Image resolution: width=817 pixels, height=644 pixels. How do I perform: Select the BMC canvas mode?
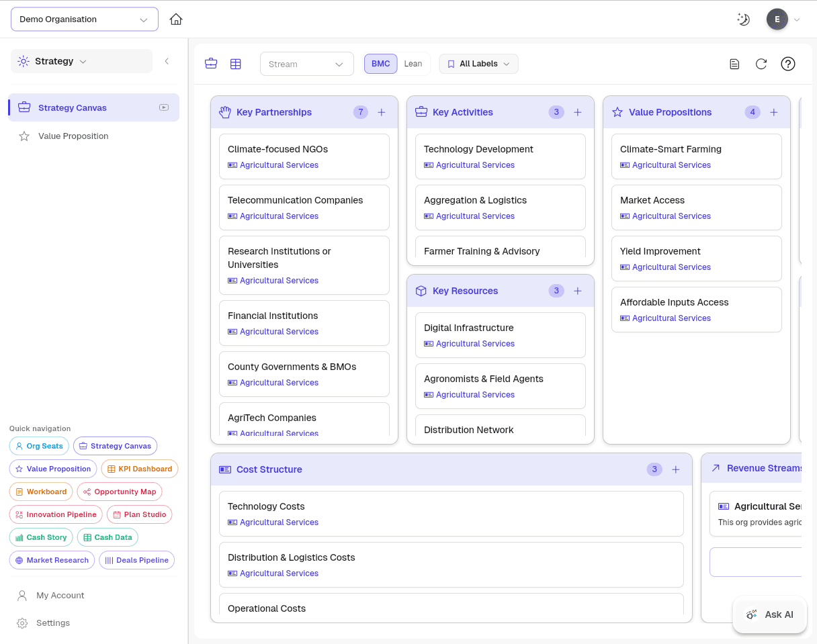tap(381, 64)
